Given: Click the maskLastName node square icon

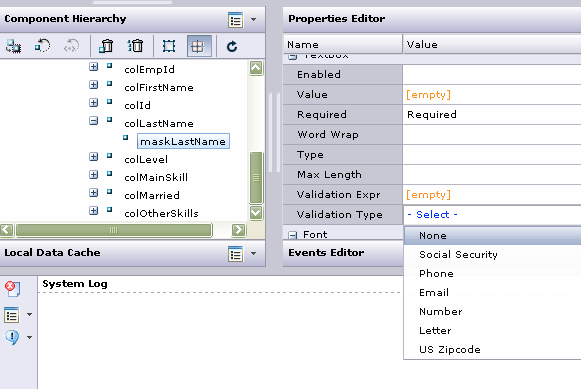Looking at the screenshot, I should [x=126, y=138].
